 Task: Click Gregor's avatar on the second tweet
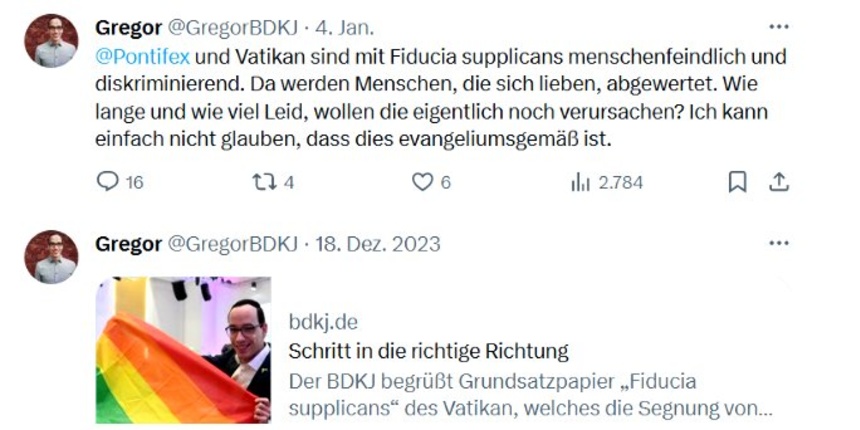tap(51, 257)
